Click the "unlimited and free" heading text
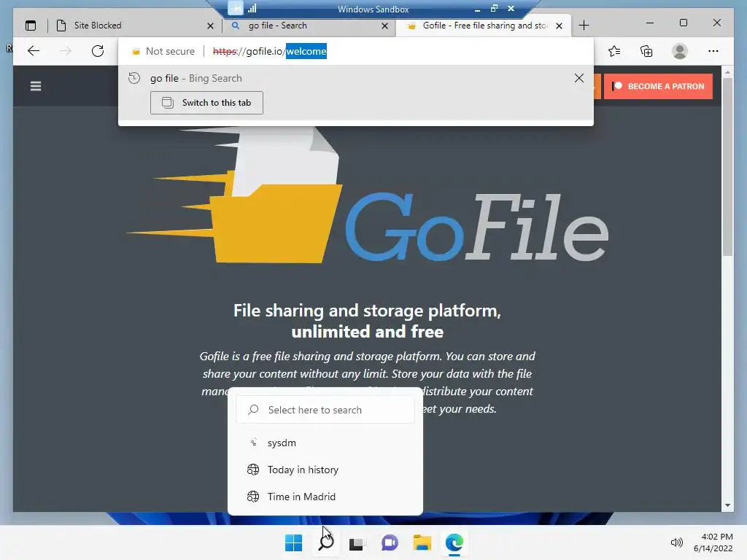This screenshot has height=560, width=747. pyautogui.click(x=368, y=332)
